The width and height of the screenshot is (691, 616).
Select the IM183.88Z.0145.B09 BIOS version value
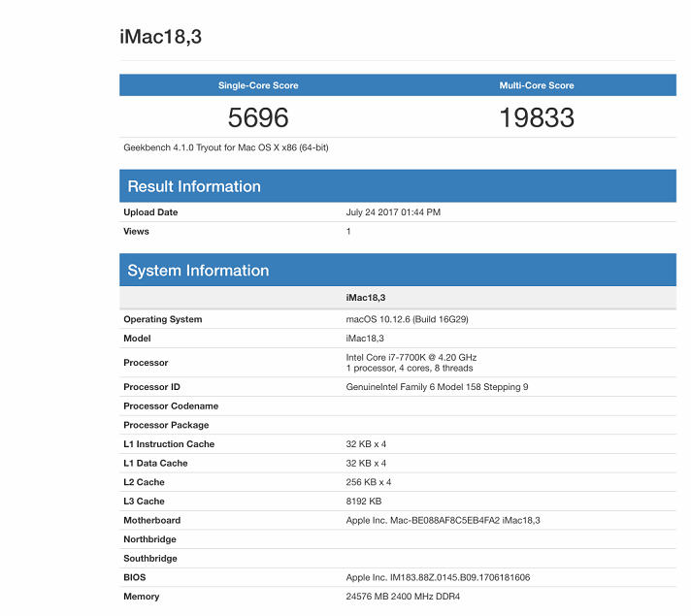pyautogui.click(x=438, y=577)
